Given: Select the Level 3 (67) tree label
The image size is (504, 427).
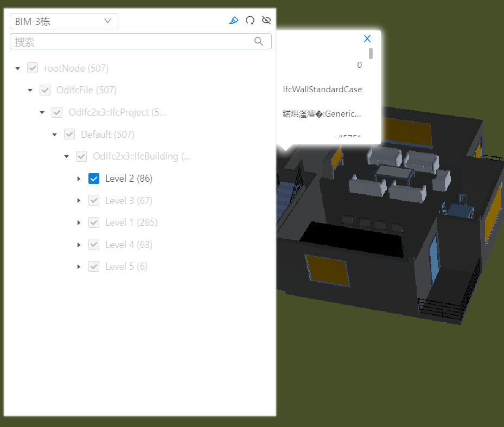Looking at the screenshot, I should point(129,200).
